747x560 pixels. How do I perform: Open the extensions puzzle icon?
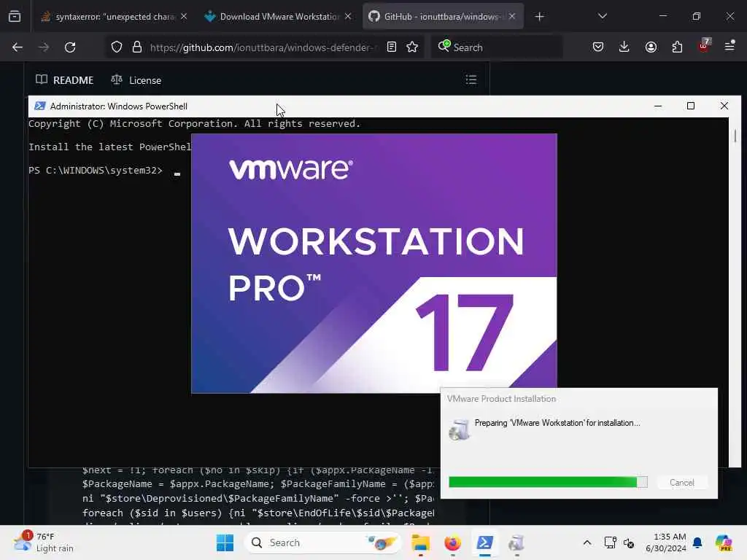point(677,47)
